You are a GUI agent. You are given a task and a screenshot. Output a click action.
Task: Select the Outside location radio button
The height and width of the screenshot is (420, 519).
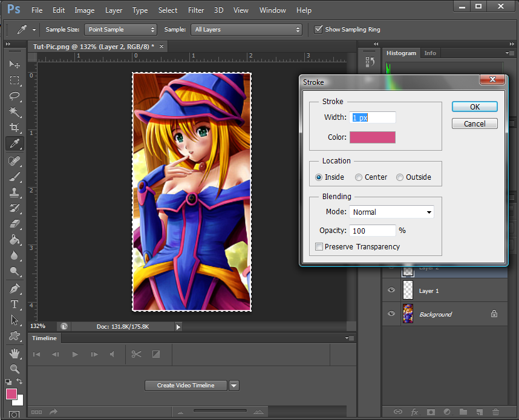400,177
